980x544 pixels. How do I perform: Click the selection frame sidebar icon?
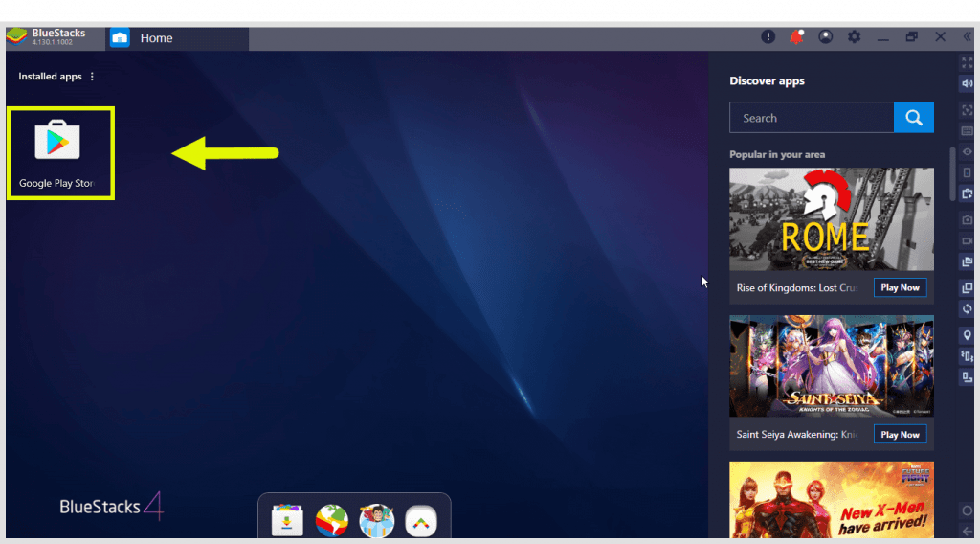(x=967, y=111)
